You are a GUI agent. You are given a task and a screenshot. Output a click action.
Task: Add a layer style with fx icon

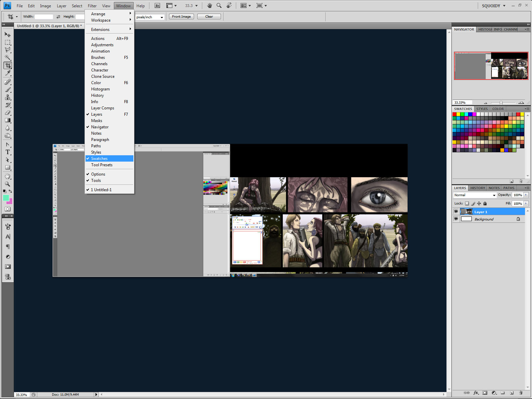pyautogui.click(x=476, y=393)
